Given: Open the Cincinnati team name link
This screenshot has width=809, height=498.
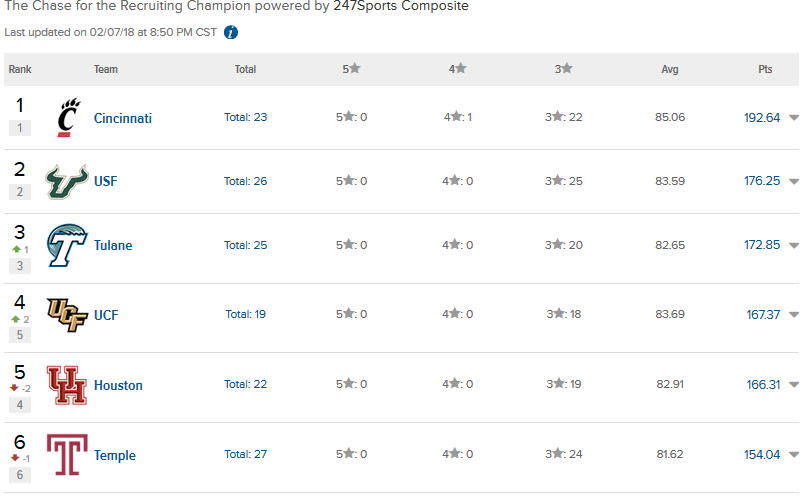Looking at the screenshot, I should [123, 118].
